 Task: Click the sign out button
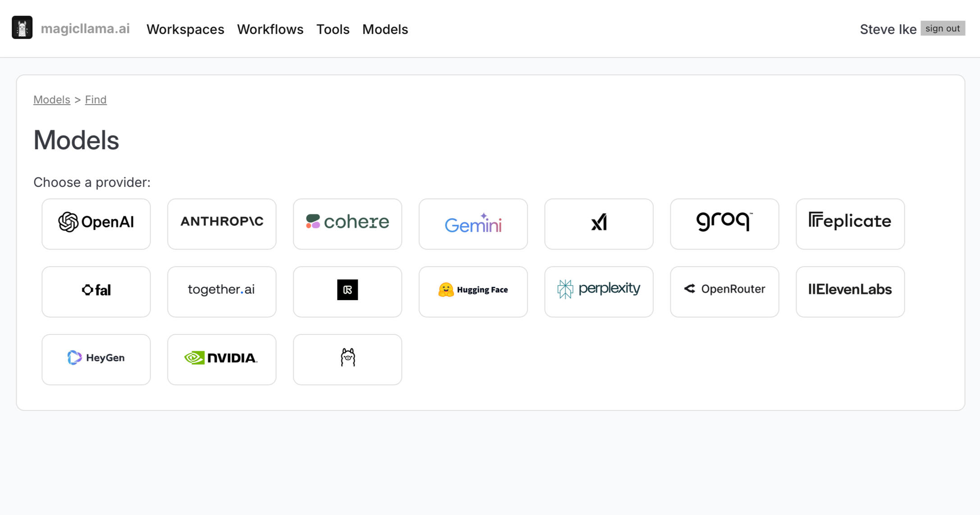(x=943, y=28)
